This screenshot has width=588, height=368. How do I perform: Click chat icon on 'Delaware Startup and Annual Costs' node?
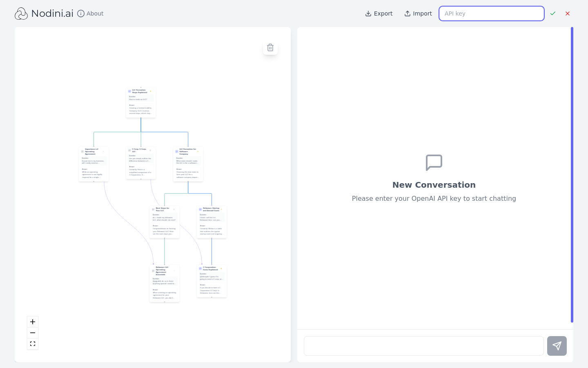[x=200, y=209]
